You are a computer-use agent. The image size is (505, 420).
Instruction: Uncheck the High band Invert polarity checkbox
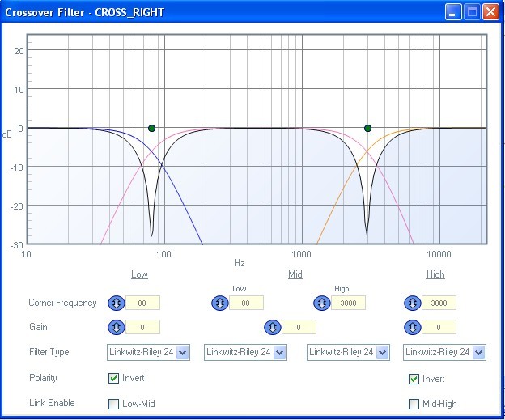pos(414,379)
